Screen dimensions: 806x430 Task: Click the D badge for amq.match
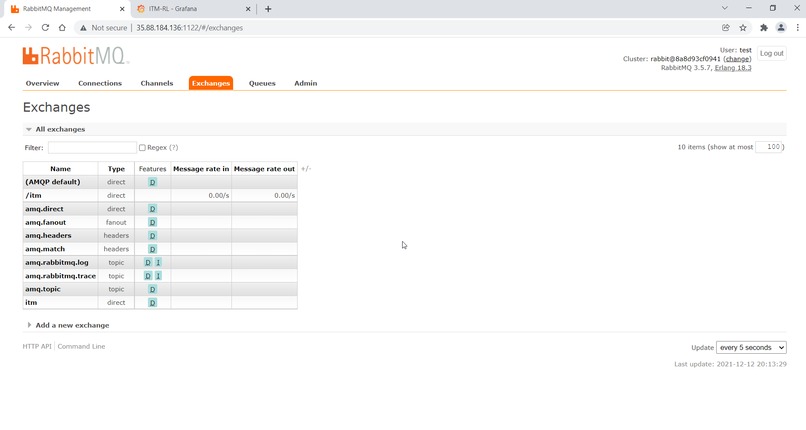click(x=152, y=249)
